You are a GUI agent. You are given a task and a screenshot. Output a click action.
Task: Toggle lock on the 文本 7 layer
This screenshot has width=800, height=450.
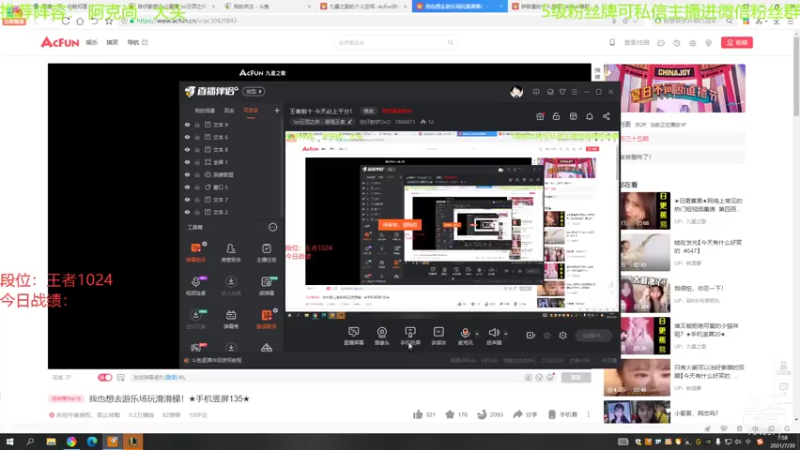click(x=197, y=199)
